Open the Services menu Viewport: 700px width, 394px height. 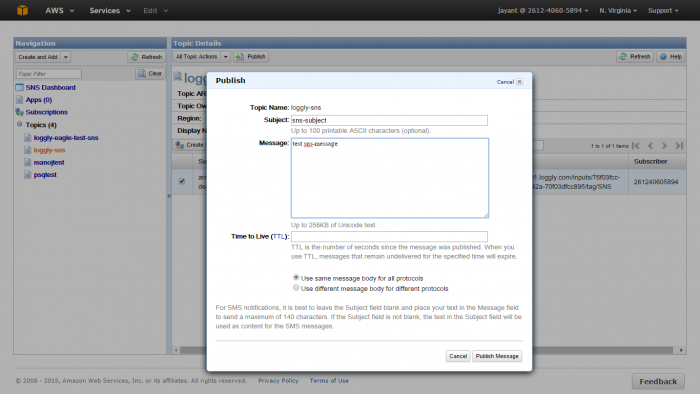point(110,10)
